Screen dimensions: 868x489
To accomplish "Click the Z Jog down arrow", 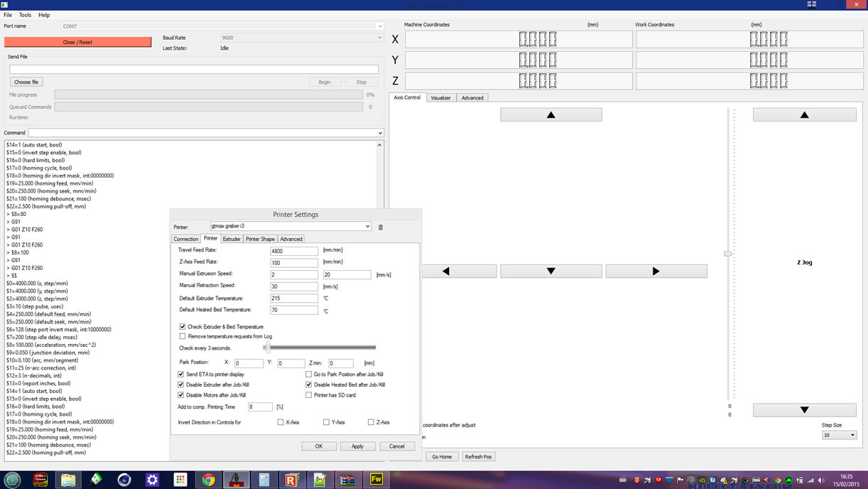I will [804, 410].
